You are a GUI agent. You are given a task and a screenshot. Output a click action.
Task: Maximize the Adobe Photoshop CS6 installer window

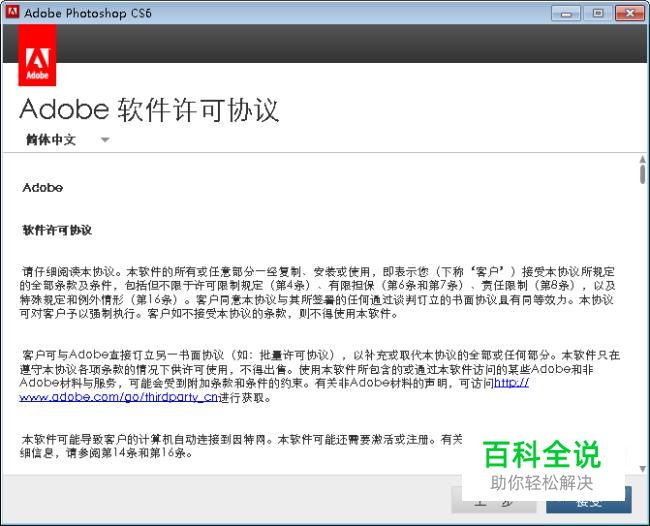(x=598, y=13)
